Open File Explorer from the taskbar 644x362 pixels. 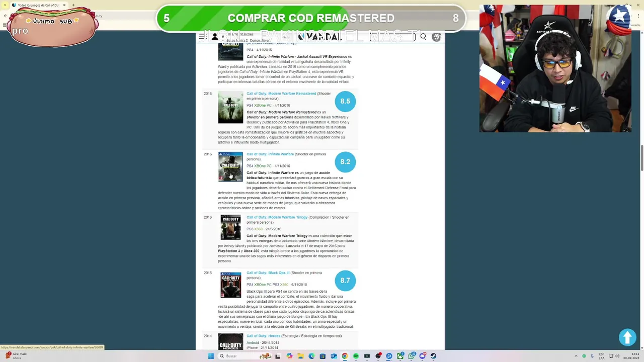pyautogui.click(x=300, y=356)
